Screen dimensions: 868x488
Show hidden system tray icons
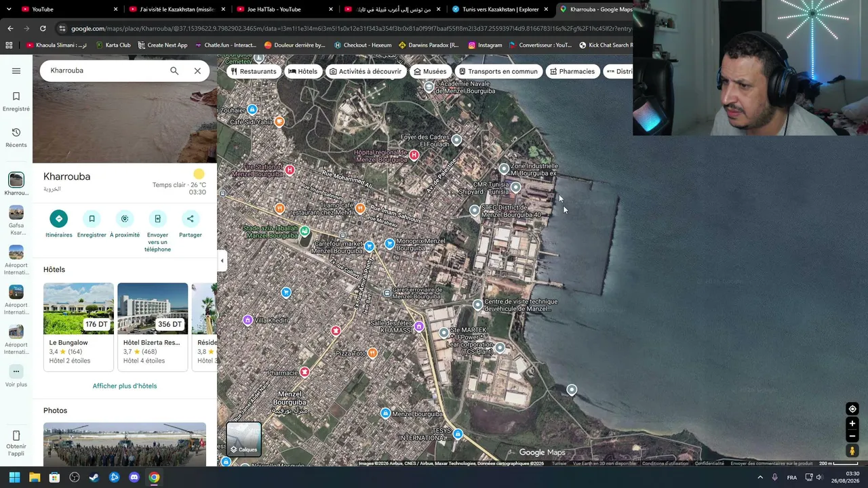(760, 477)
